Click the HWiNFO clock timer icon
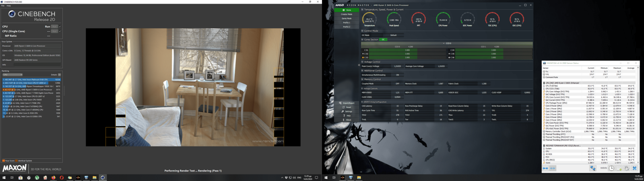 click(611, 168)
